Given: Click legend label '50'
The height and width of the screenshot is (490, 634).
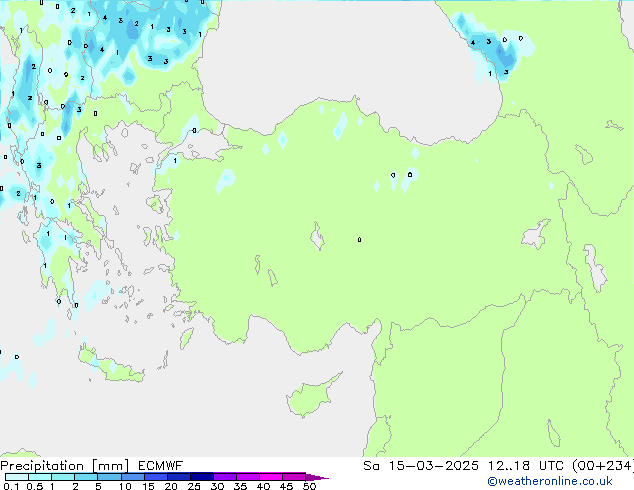Looking at the screenshot, I should pos(309,486).
